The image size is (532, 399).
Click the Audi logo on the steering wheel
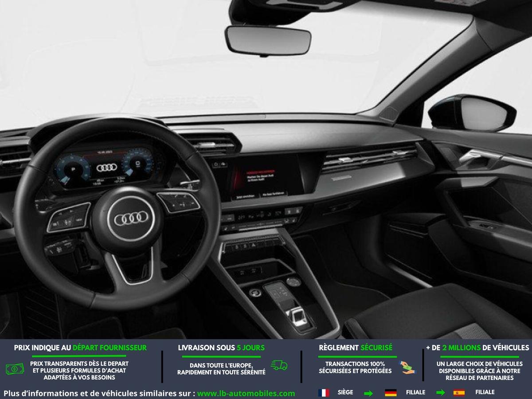tap(131, 218)
